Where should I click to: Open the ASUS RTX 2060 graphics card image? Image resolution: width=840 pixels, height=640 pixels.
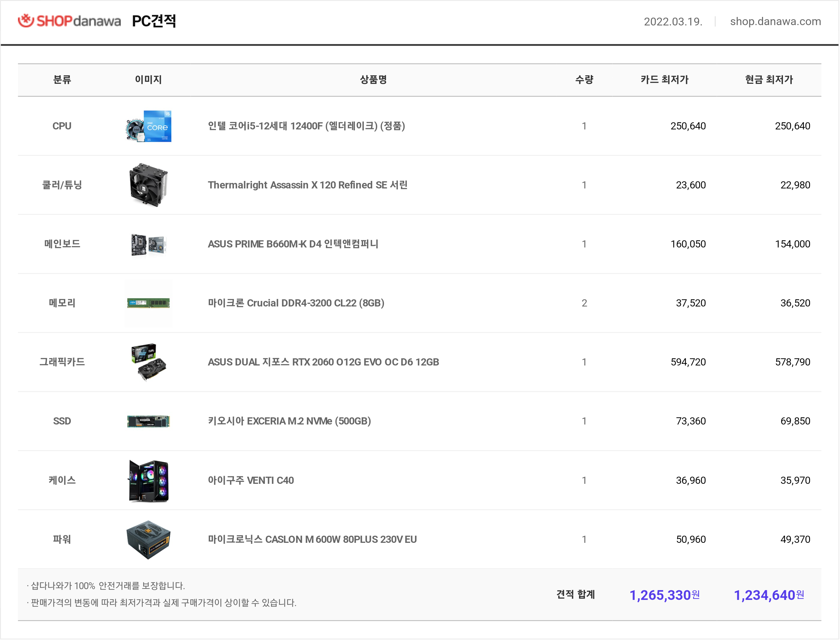(x=149, y=362)
